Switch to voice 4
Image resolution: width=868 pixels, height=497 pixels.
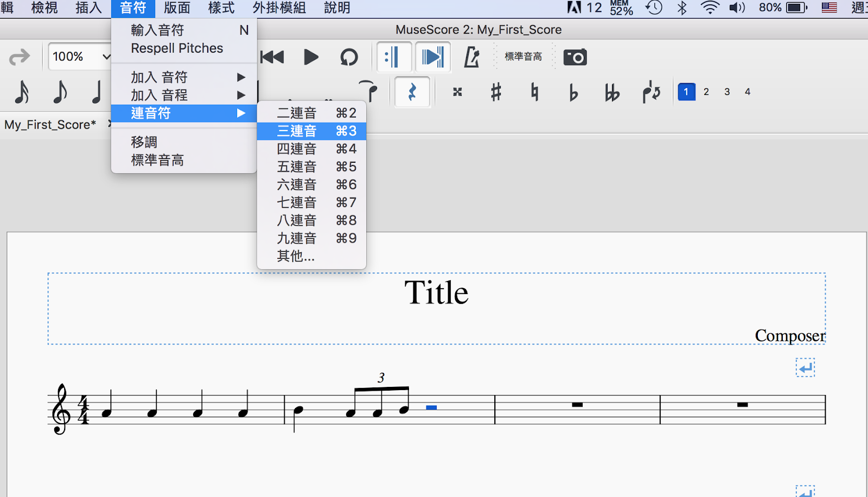(748, 92)
